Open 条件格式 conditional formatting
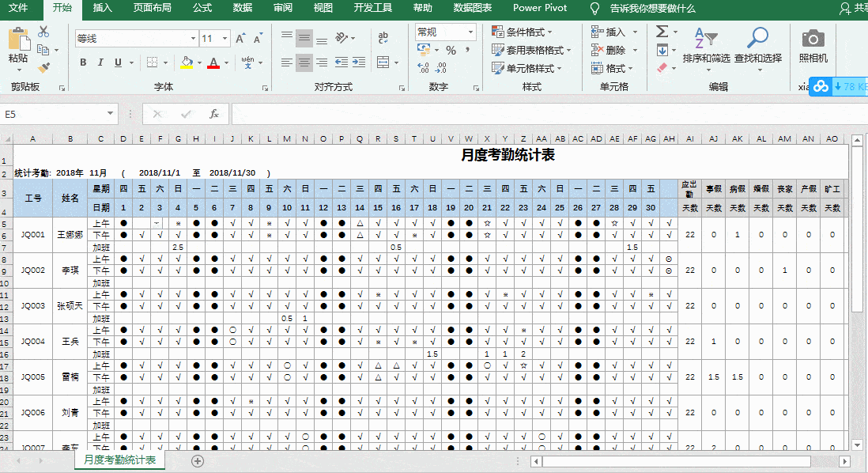The width and height of the screenshot is (868, 473). (522, 32)
